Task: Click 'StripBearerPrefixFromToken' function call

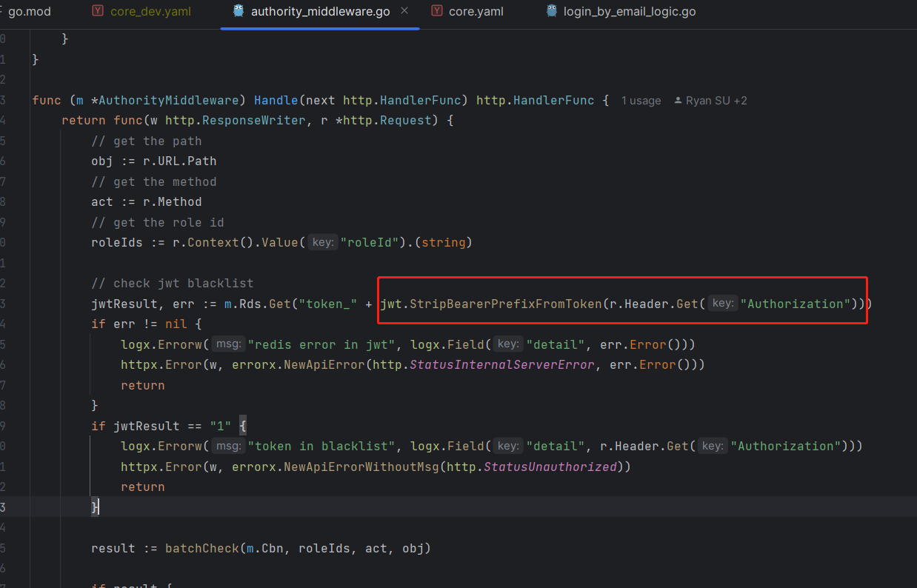Action: [506, 304]
